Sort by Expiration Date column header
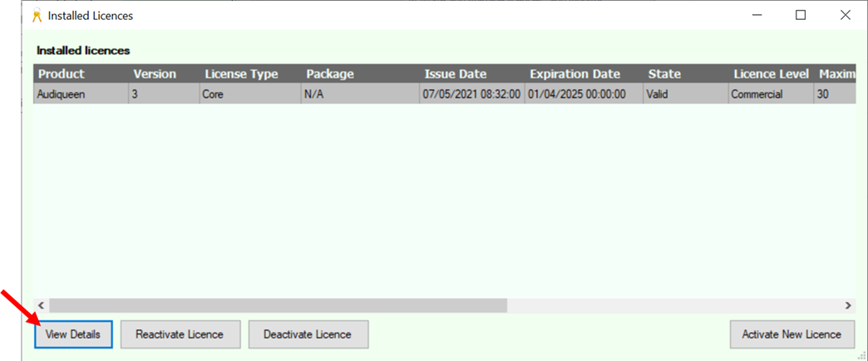Image resolution: width=868 pixels, height=361 pixels. [x=584, y=74]
